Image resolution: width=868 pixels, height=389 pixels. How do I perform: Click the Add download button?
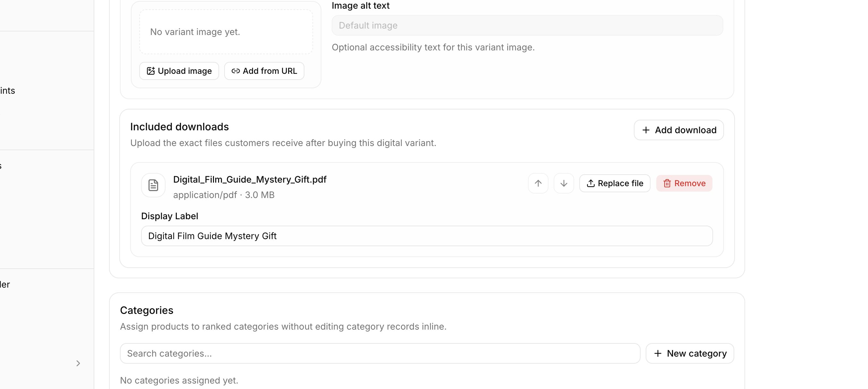(679, 130)
